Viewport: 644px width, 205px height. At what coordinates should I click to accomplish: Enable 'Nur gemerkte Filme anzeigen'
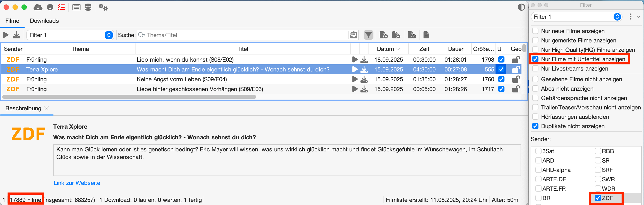pos(535,40)
